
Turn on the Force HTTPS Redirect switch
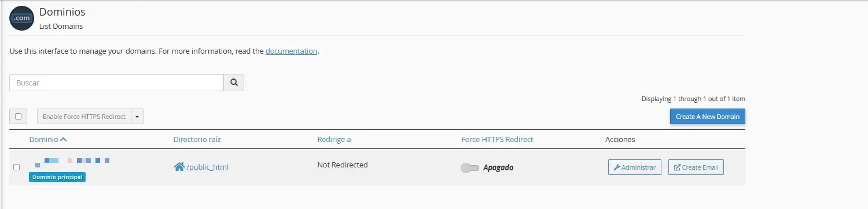(470, 167)
